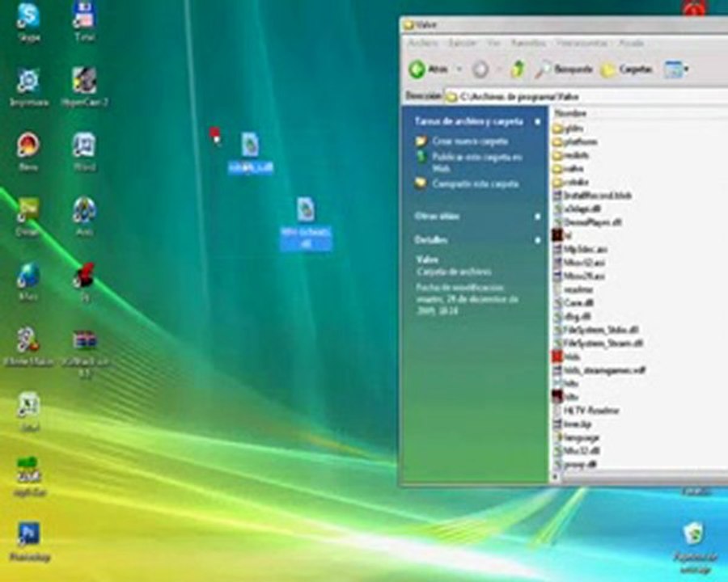Open the Favoritos menu
The width and height of the screenshot is (728, 582).
528,43
